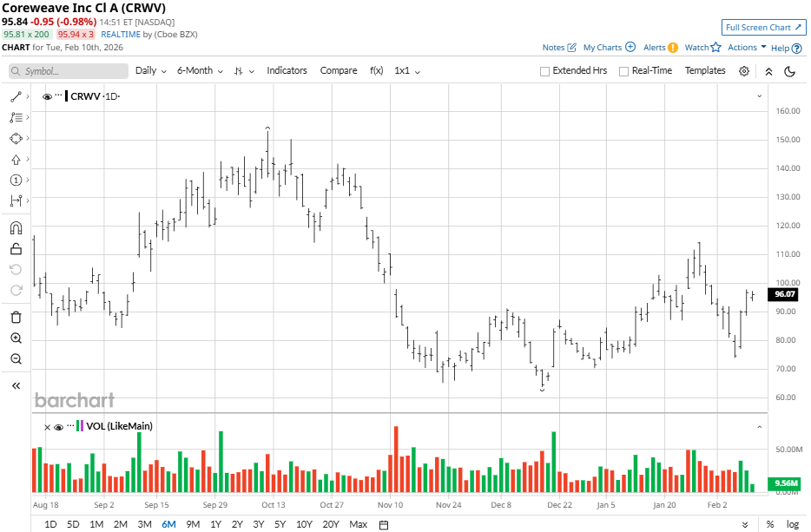Select the arrow marker tool
Screen dimensions: 811x532
(x=16, y=160)
